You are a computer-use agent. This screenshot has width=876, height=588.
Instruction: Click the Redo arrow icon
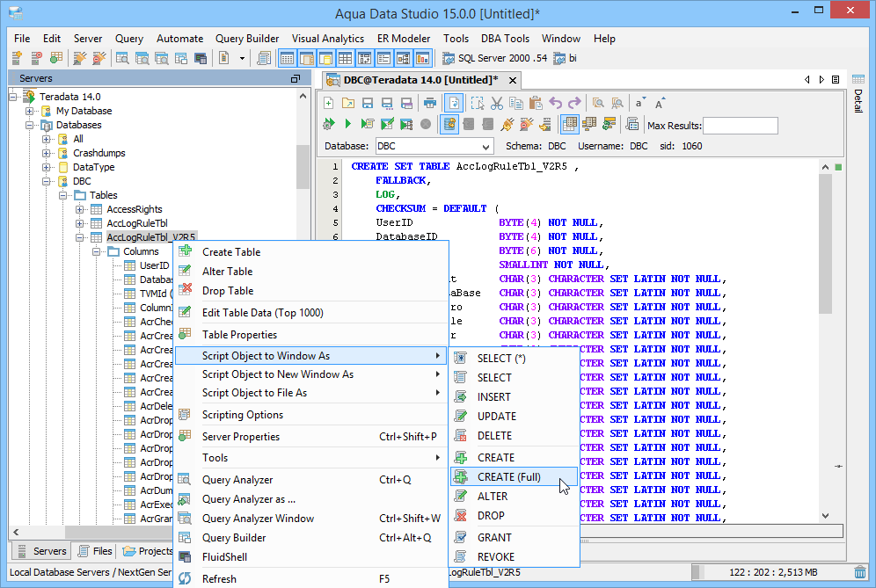[x=574, y=104]
